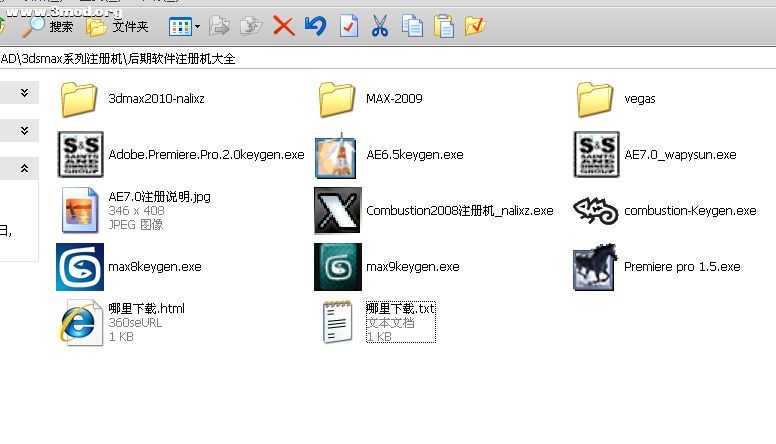Select the 3dmax2010-nalixz folder
Screen dimensions: 776x444
[x=80, y=99]
